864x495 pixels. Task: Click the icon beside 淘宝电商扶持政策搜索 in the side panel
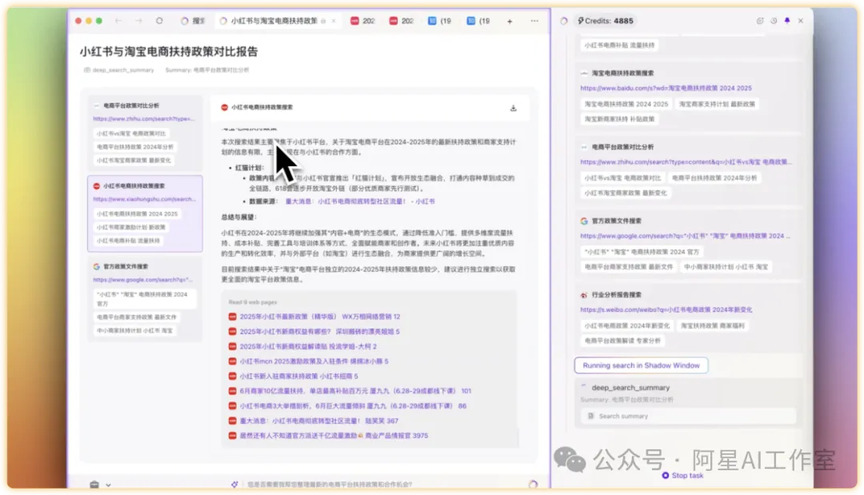pos(584,73)
